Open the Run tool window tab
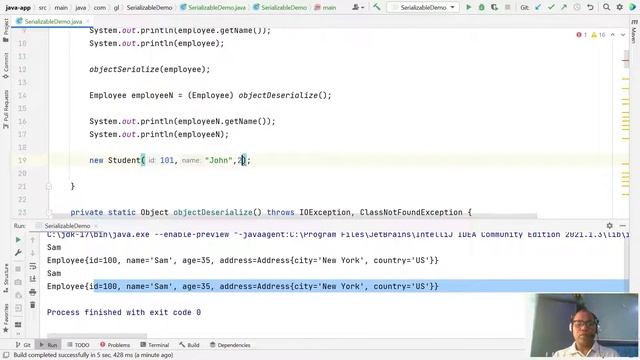The image size is (640, 360). pyautogui.click(x=48, y=345)
